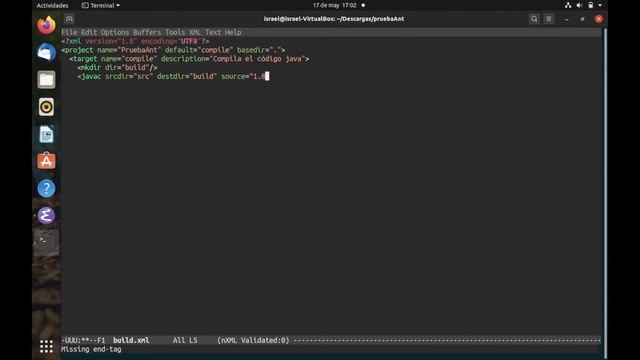Place cursor on the project name line
This screenshot has width=640, height=360.
(173, 50)
